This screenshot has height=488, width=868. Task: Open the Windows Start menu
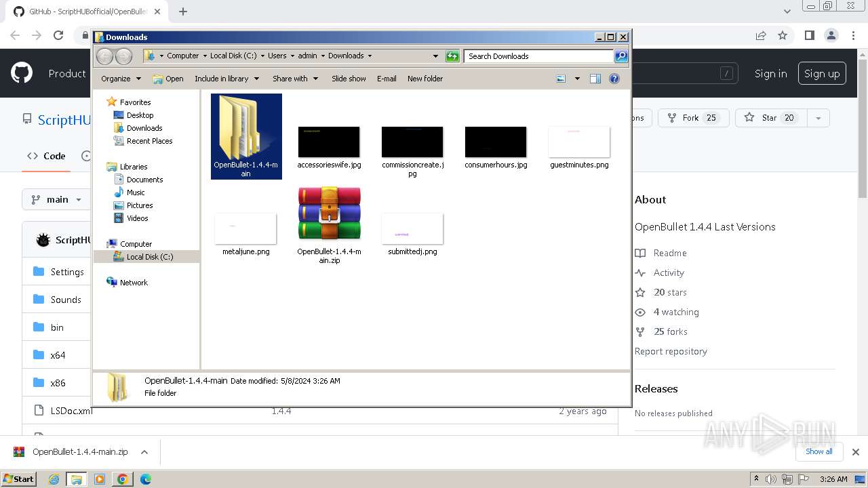19,479
